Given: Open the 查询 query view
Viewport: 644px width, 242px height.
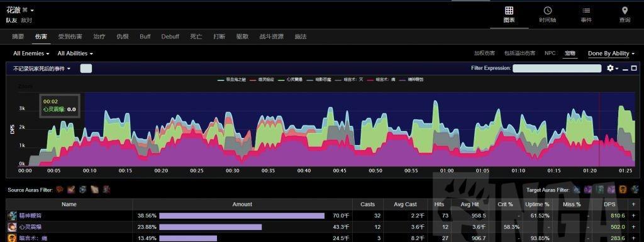Looking at the screenshot, I should [625, 15].
